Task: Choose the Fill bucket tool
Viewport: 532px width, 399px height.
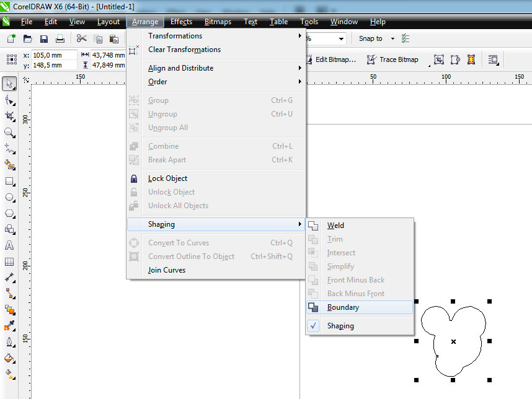Action: click(9, 358)
